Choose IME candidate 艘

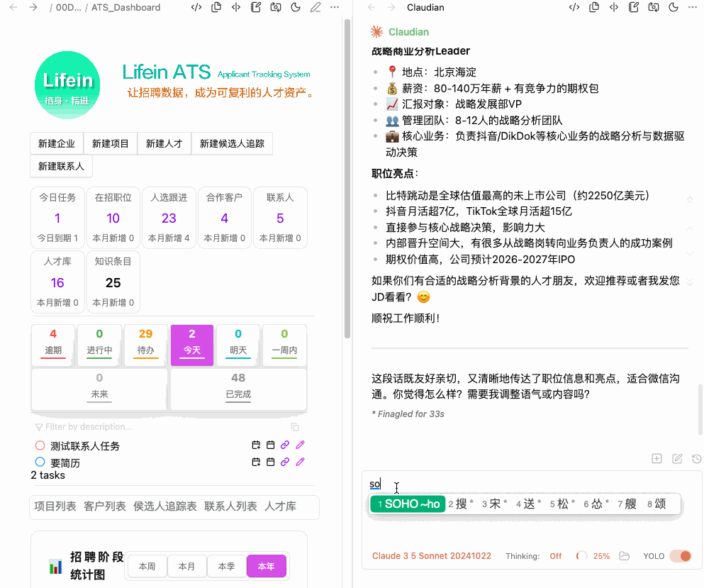click(x=627, y=504)
